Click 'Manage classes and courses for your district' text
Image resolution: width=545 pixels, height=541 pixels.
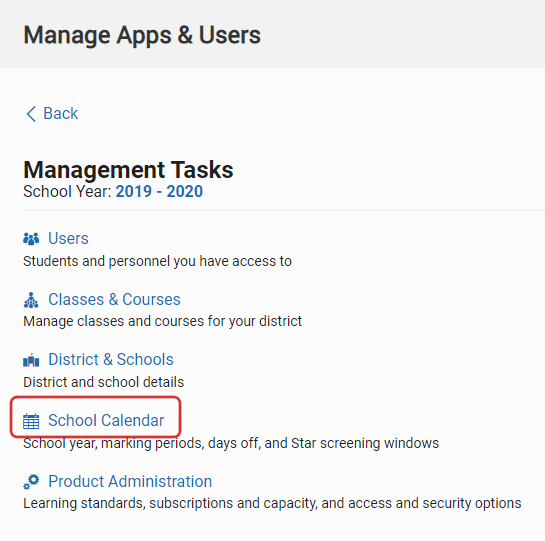pos(162,322)
